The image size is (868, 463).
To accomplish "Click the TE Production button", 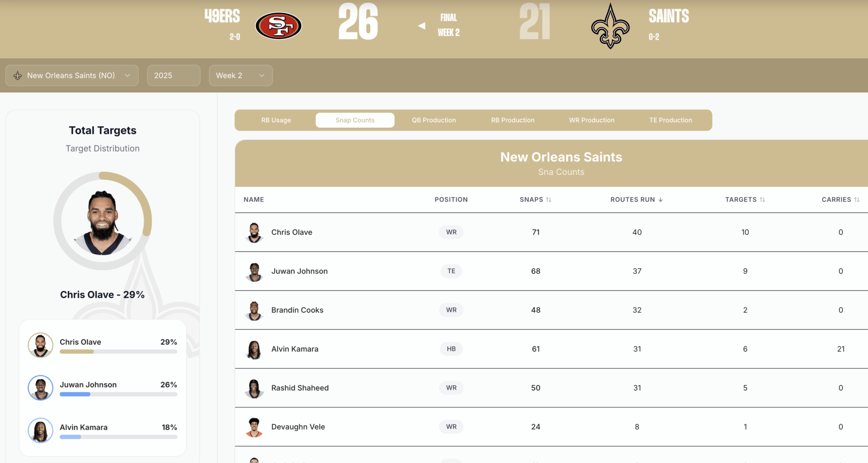I will tap(670, 120).
